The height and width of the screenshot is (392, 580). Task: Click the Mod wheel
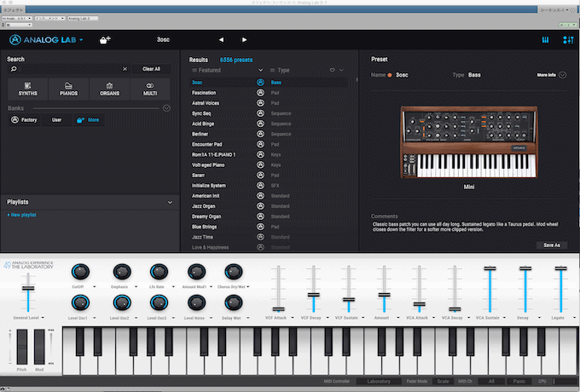click(39, 348)
